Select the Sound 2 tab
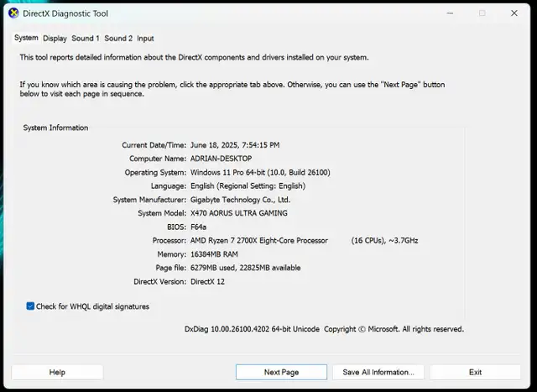 [118, 39]
